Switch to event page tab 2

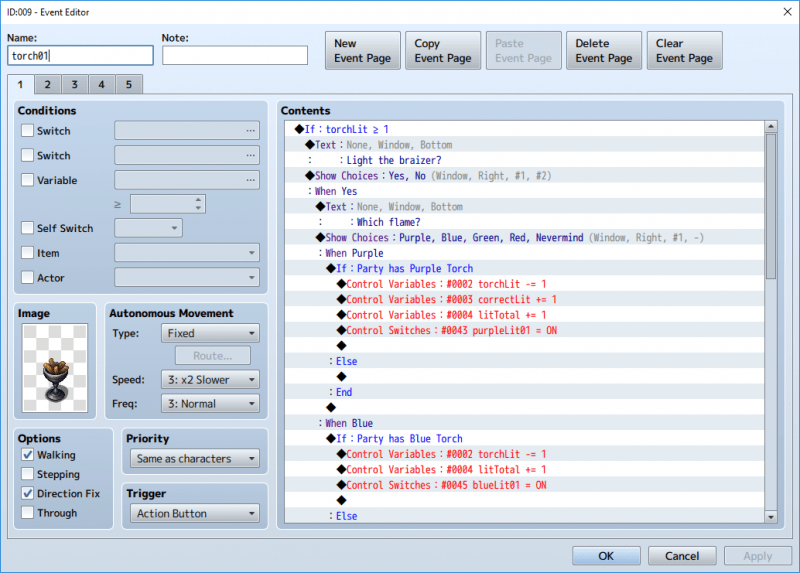tap(47, 85)
